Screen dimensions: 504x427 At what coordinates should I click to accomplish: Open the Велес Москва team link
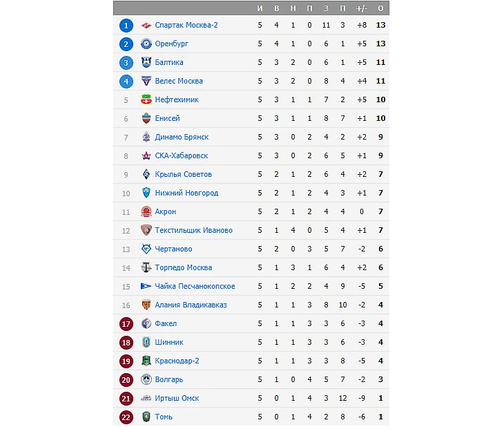pos(179,82)
